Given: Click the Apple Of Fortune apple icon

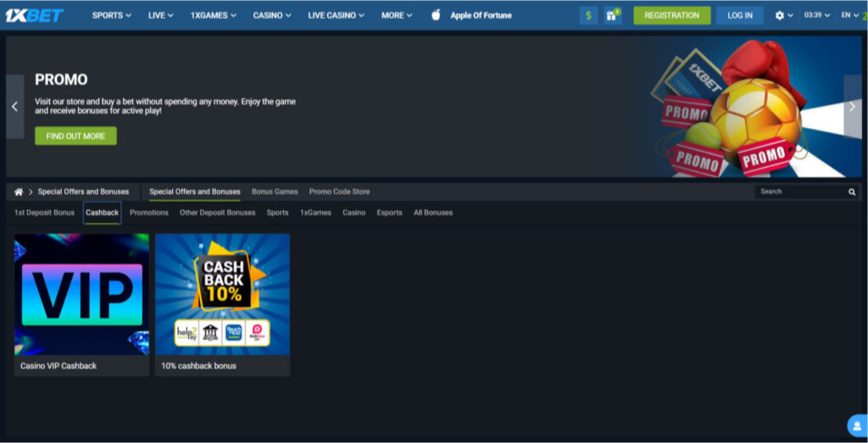Looking at the screenshot, I should pos(436,15).
